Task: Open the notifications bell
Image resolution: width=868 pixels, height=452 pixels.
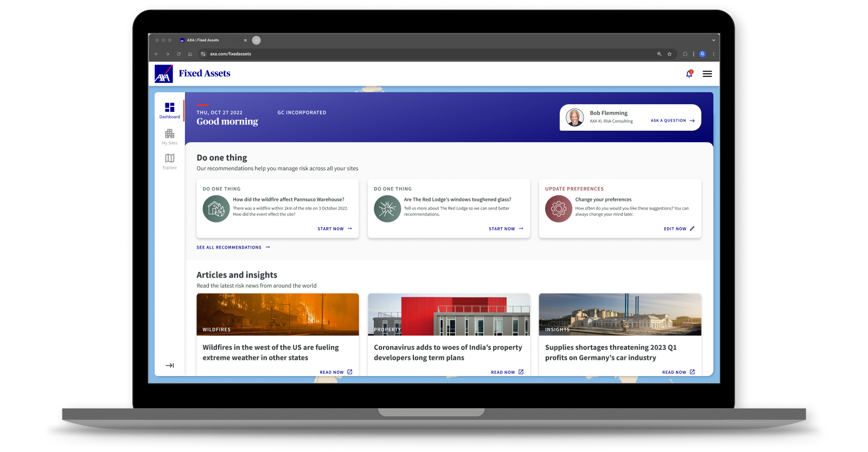Action: coord(689,74)
